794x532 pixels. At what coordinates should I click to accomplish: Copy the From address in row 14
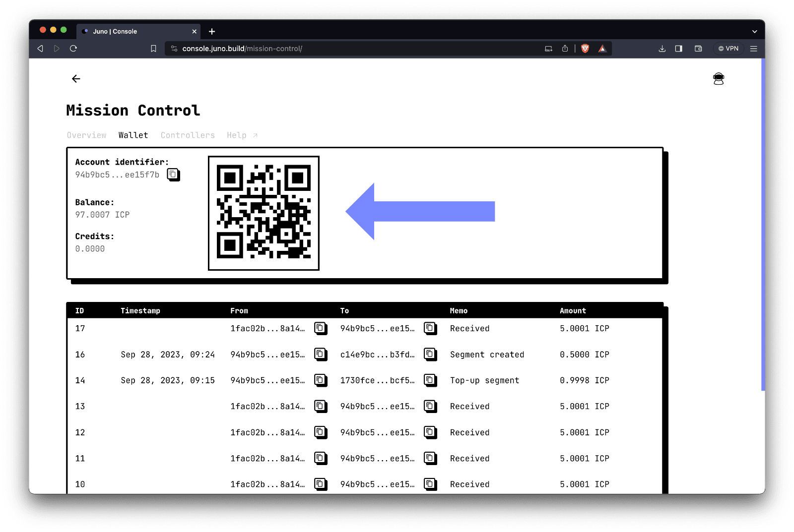(321, 380)
